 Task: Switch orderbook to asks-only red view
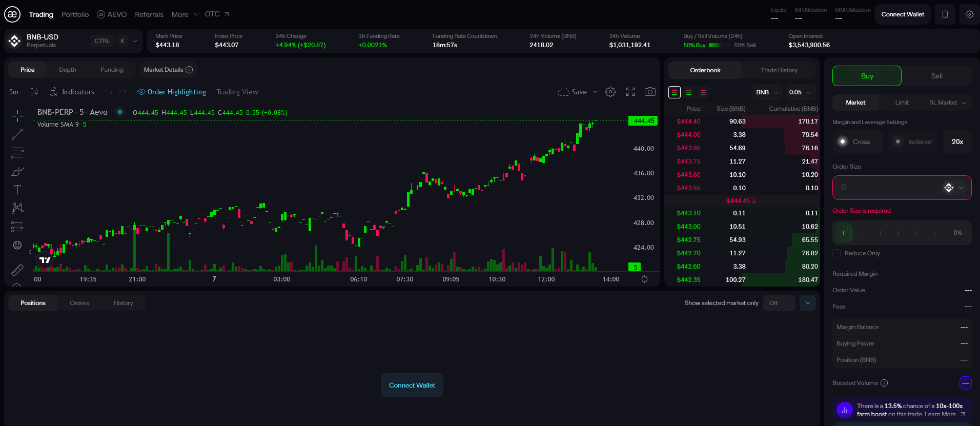click(703, 92)
